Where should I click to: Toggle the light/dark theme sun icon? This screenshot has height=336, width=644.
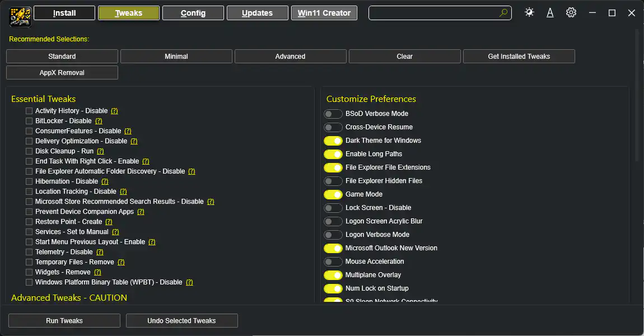pyautogui.click(x=529, y=12)
